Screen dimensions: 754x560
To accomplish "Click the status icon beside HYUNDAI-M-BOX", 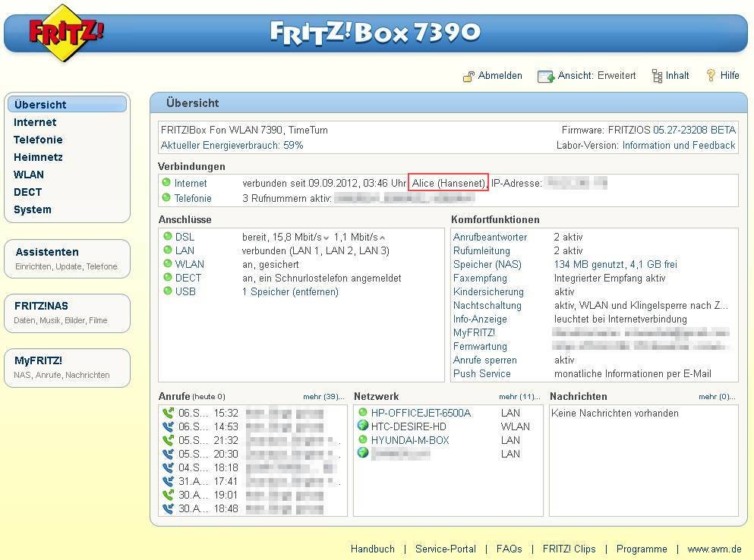I will [363, 439].
